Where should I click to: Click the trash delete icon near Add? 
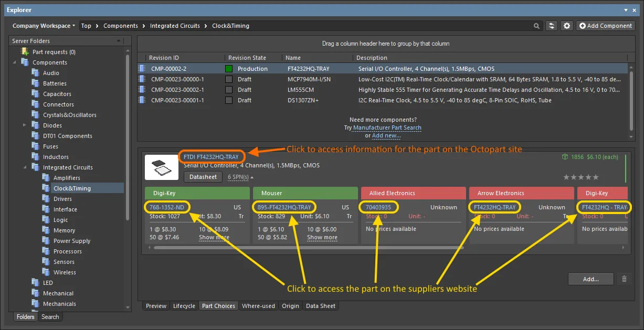pos(624,279)
